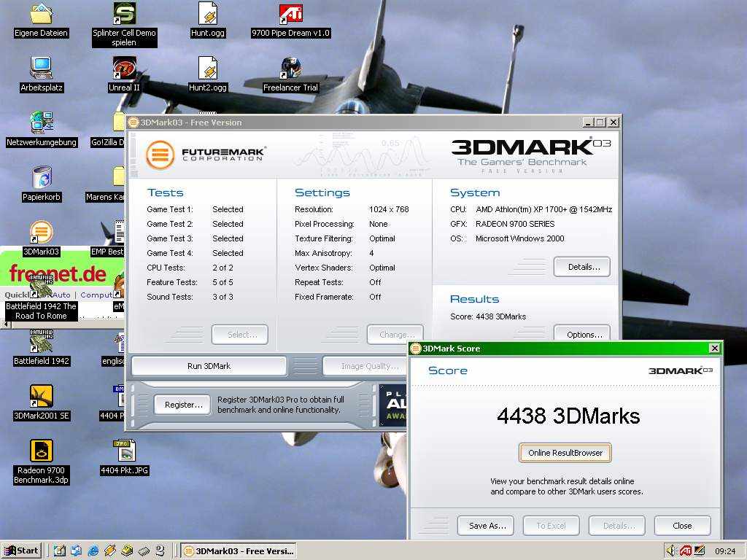The width and height of the screenshot is (747, 560).
Task: Open Netzwerkumgebung desktop icon
Action: [42, 128]
